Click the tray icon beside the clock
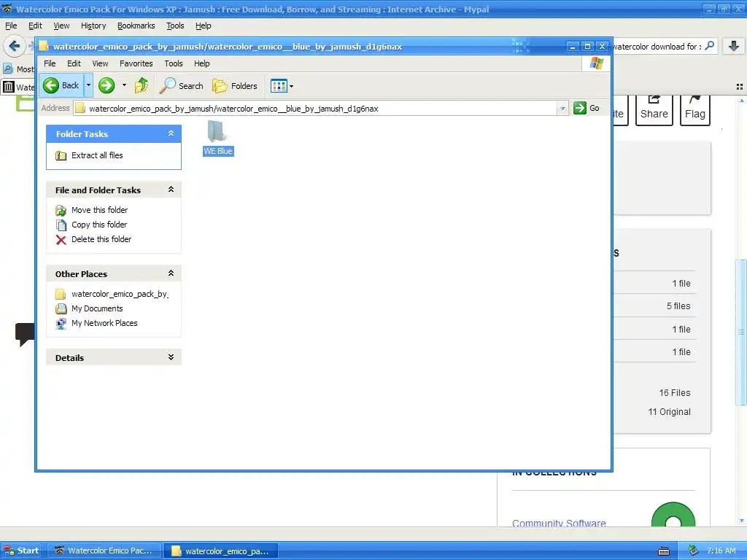The height and width of the screenshot is (560, 747). pos(694,551)
